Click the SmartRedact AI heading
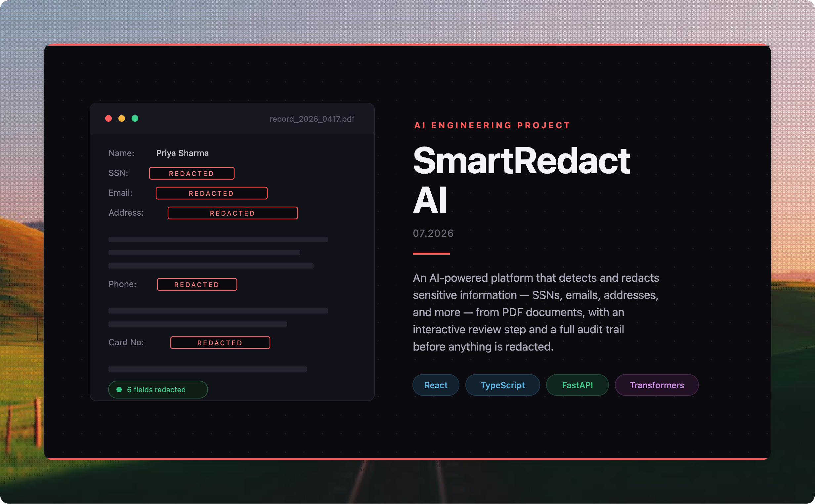The image size is (815, 504). [521, 180]
